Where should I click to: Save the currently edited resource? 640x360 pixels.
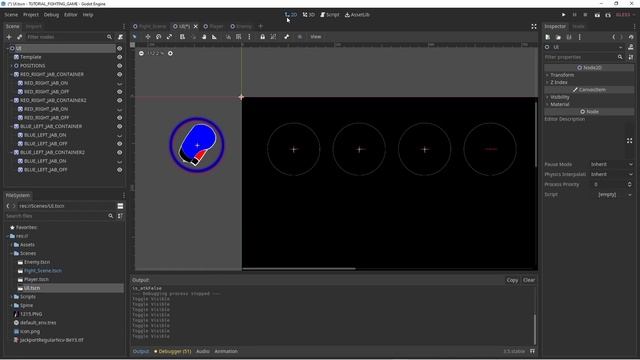(569, 37)
